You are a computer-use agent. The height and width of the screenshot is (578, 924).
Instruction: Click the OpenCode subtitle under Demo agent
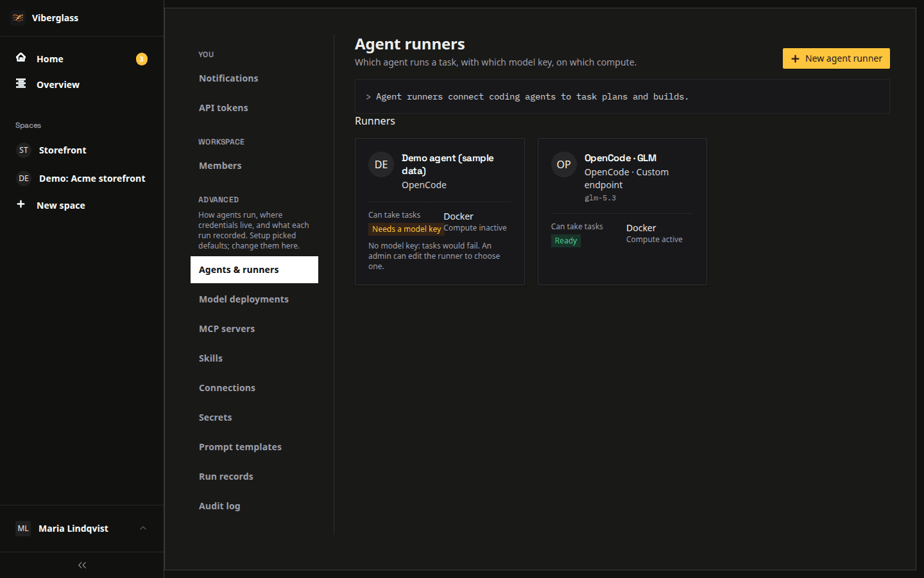point(424,185)
